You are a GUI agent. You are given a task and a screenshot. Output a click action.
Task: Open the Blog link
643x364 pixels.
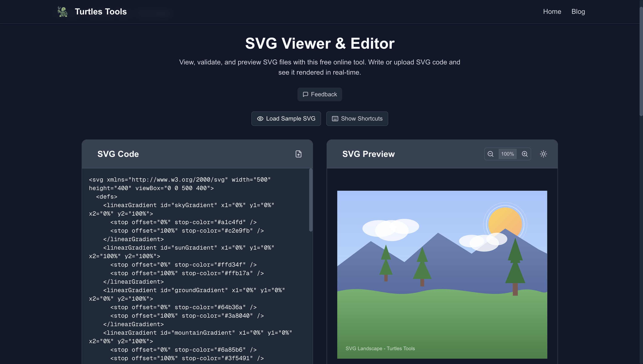click(578, 11)
